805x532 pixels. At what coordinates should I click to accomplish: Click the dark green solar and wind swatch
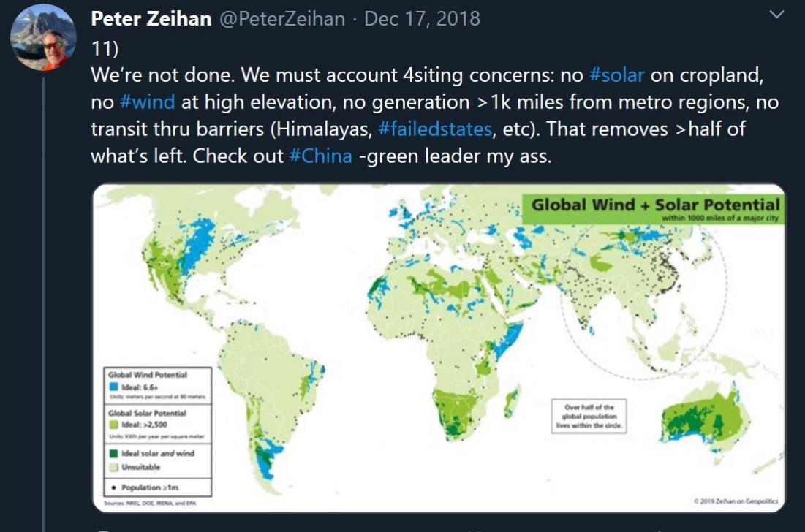click(x=113, y=454)
